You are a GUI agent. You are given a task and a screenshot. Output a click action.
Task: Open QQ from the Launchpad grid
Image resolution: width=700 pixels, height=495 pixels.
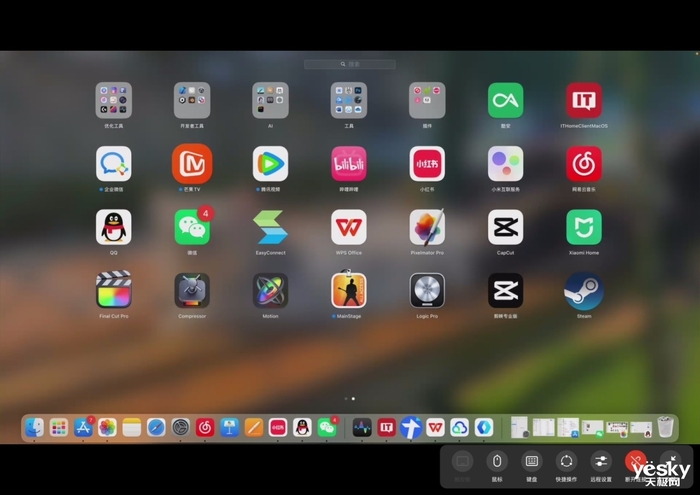coord(114,227)
